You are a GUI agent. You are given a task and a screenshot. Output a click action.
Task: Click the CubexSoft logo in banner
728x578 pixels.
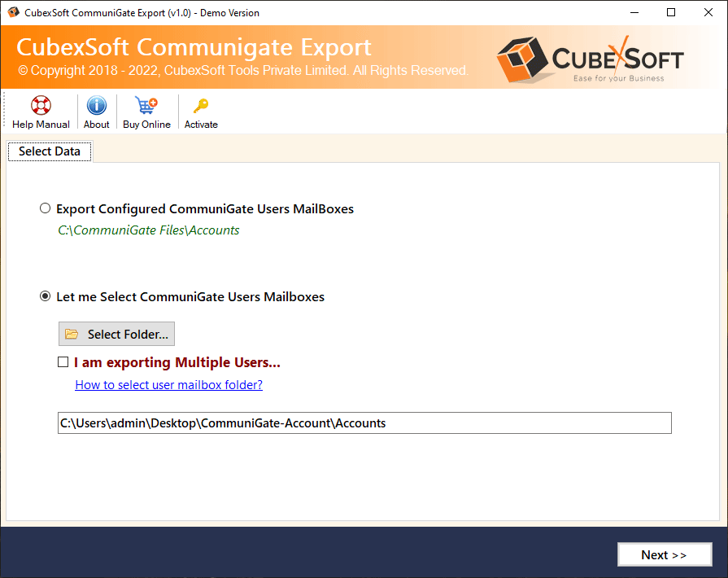(590, 59)
